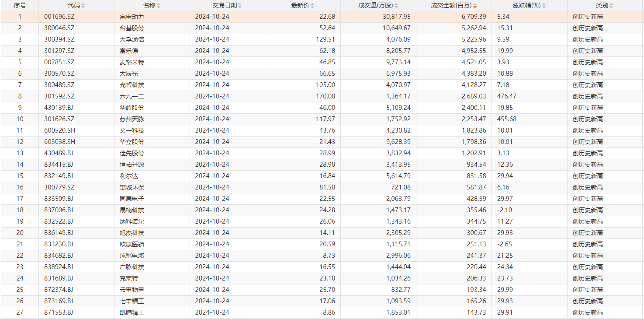Open the stock name 克莱特
The height and width of the screenshot is (319, 644).
click(x=129, y=278)
